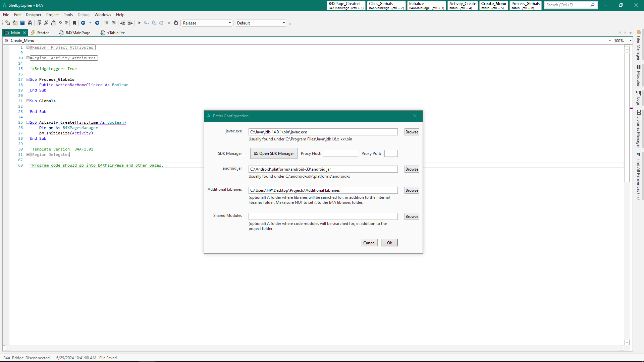Click the navigate backward arrow icon
Image resolution: width=644 pixels, height=362 pixels.
pos(83,23)
